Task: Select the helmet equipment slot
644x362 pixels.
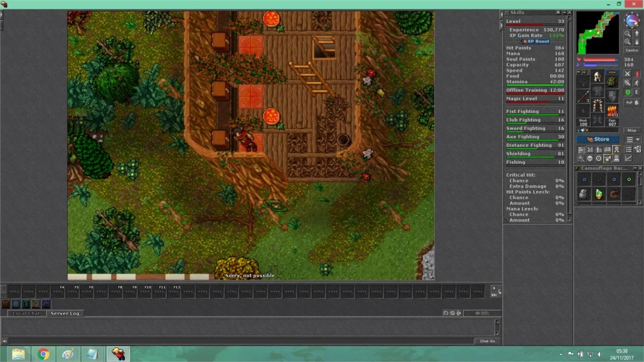Action: 598,76
